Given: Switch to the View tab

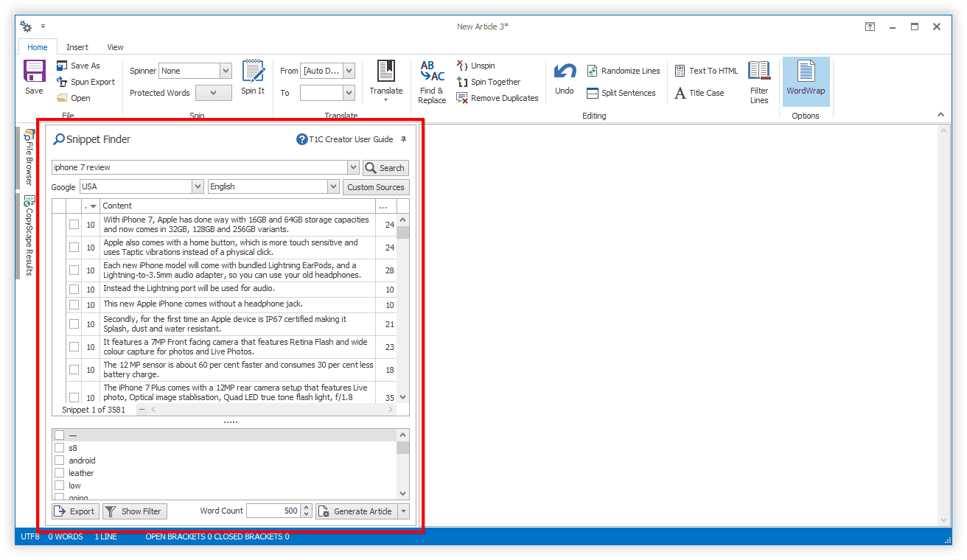Looking at the screenshot, I should (116, 47).
